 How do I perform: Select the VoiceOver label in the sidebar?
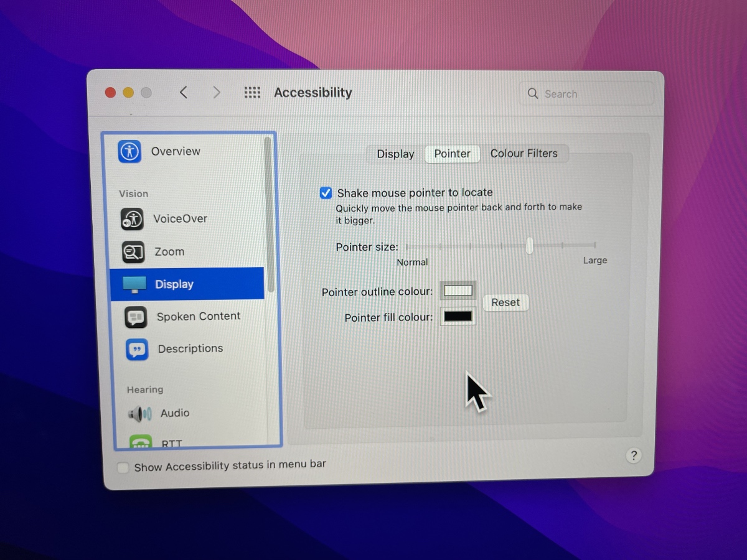pos(181,219)
